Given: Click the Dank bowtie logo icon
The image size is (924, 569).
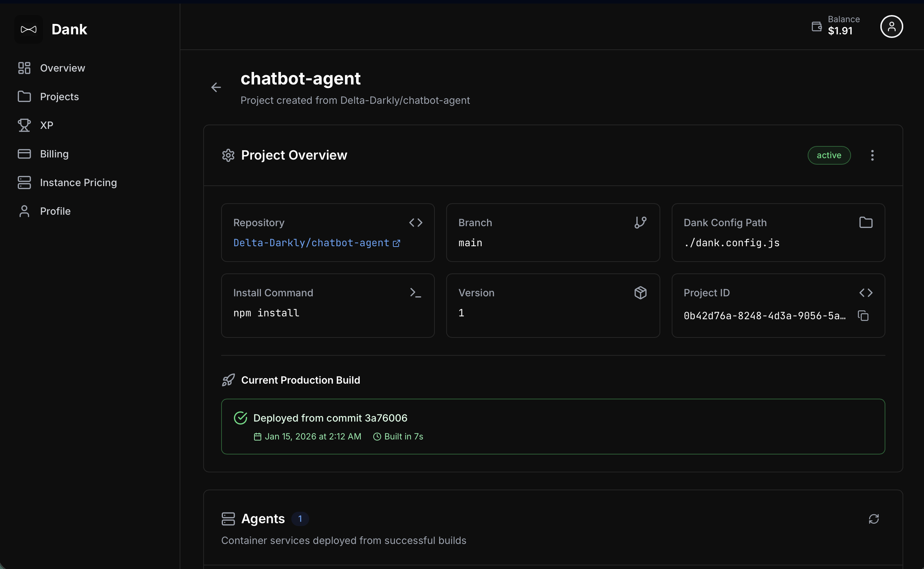Looking at the screenshot, I should point(29,29).
